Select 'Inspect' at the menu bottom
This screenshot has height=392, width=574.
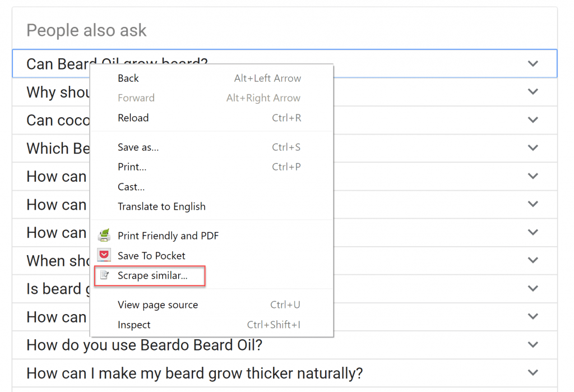[134, 325]
